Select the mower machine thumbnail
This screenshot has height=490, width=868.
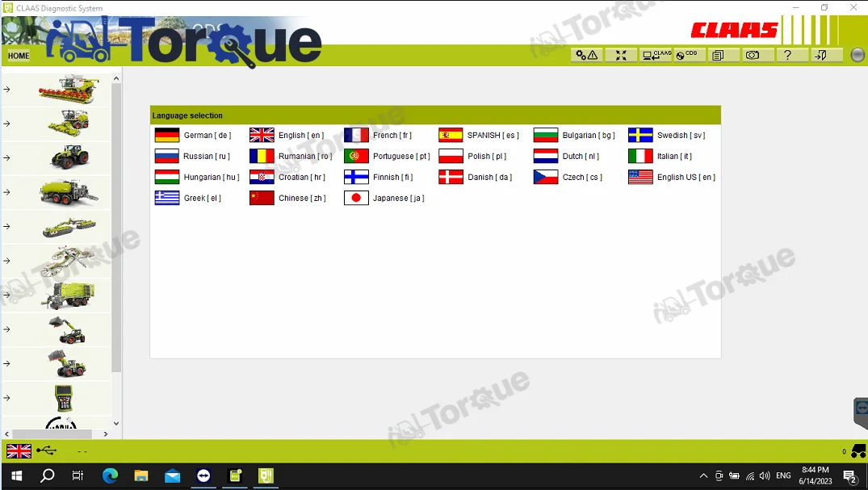pyautogui.click(x=69, y=227)
